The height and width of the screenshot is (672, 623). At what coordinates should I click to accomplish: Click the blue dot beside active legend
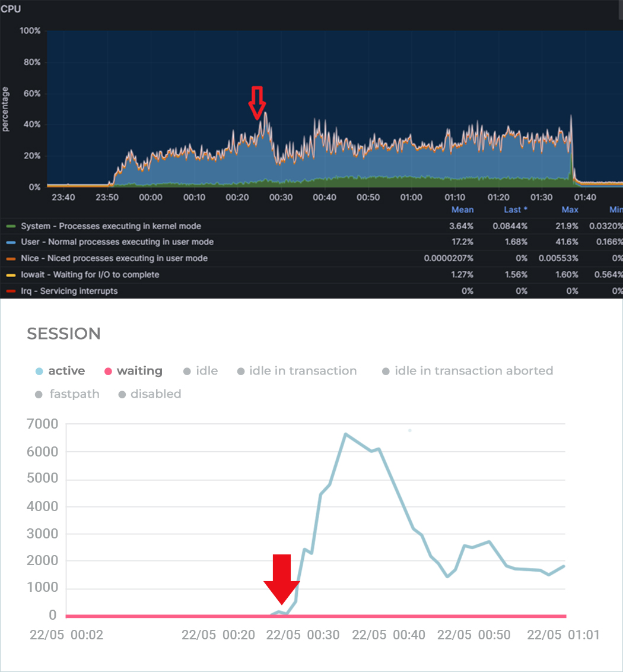pos(39,372)
